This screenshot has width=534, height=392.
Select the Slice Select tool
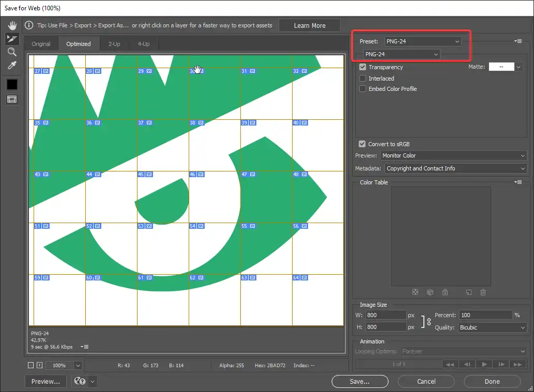(x=12, y=39)
